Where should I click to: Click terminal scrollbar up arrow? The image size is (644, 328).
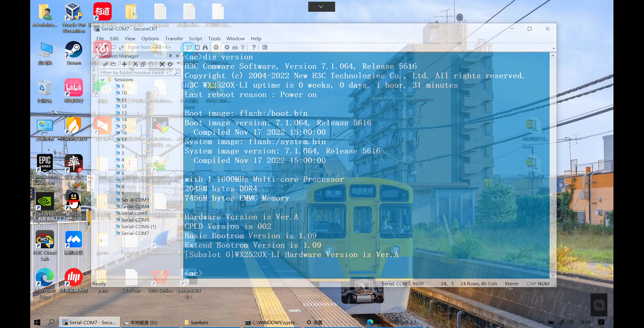click(x=553, y=56)
